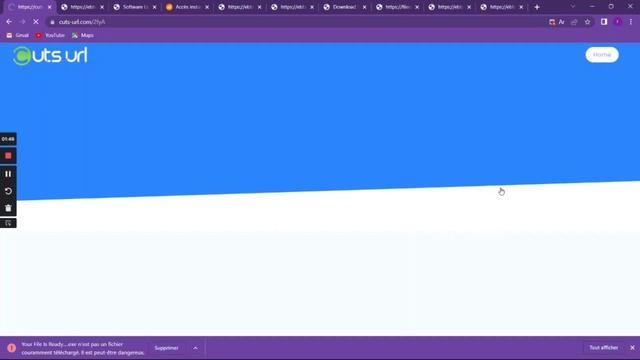
Task: Open the browser side panel
Action: (604, 22)
